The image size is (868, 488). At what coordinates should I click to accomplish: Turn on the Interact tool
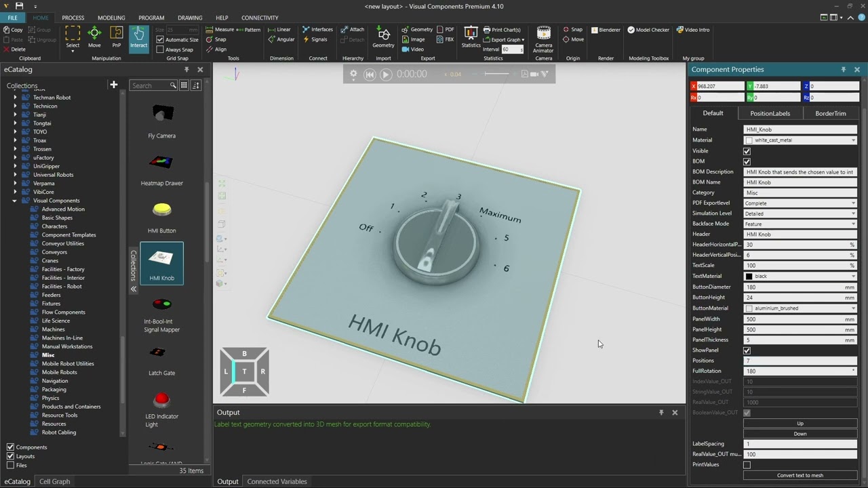(138, 38)
